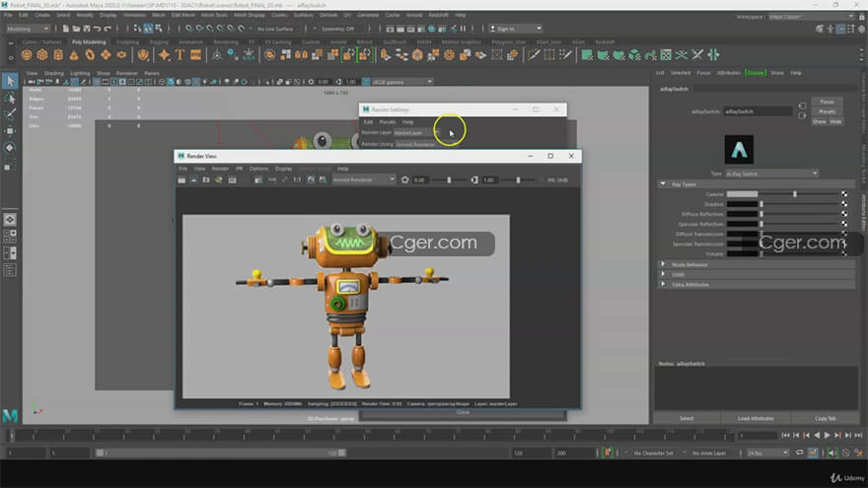Switch to the Rendering shelf tab

tap(226, 42)
